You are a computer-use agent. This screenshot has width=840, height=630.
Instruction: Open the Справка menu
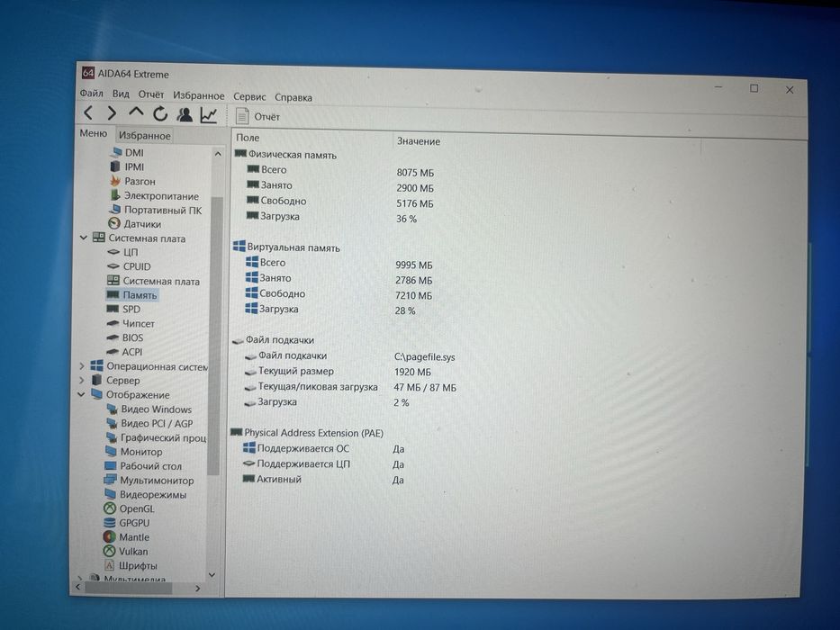click(294, 97)
